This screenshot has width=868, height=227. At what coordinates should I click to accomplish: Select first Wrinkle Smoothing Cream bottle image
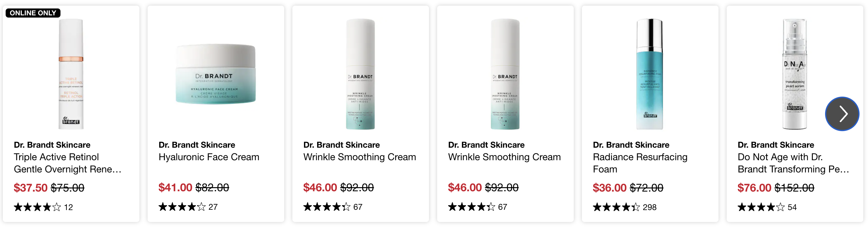tap(360, 74)
